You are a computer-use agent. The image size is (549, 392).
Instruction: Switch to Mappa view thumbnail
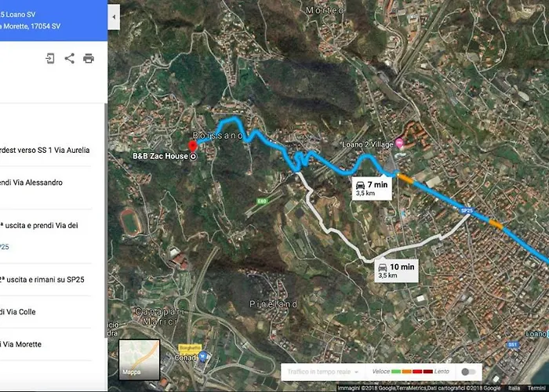[139, 359]
